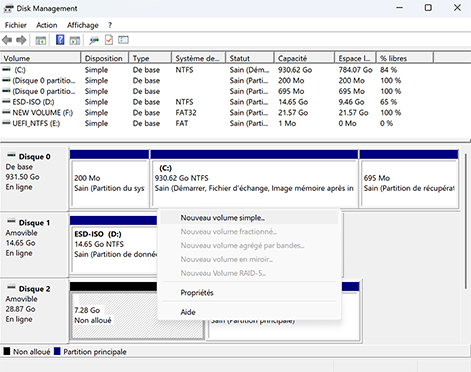This screenshot has height=372, width=471.
Task: Click the Forward arrow toolbar icon
Action: (x=21, y=40)
